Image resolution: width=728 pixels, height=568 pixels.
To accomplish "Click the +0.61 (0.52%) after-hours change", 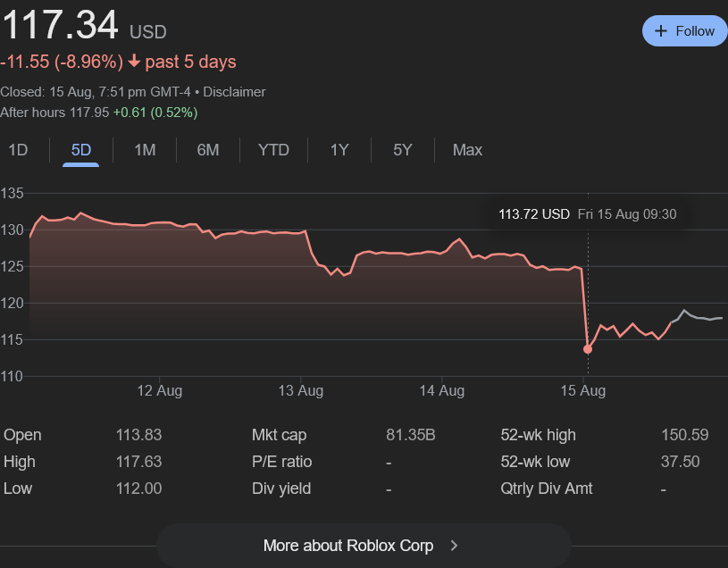I will click(x=155, y=113).
